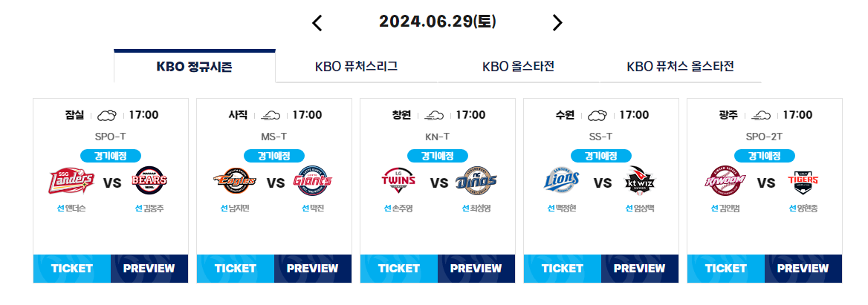
Task: Go to next date with right arrow
Action: click(557, 23)
